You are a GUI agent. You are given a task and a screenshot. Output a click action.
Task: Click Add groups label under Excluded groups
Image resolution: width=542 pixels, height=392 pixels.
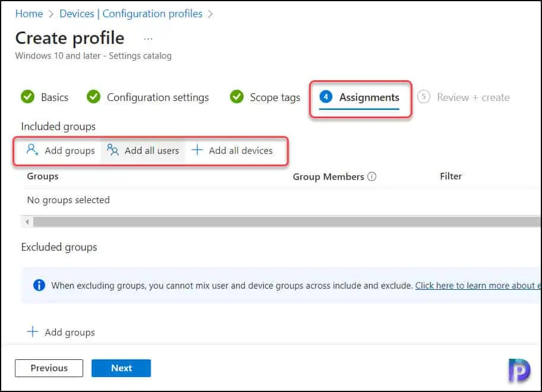tap(70, 333)
